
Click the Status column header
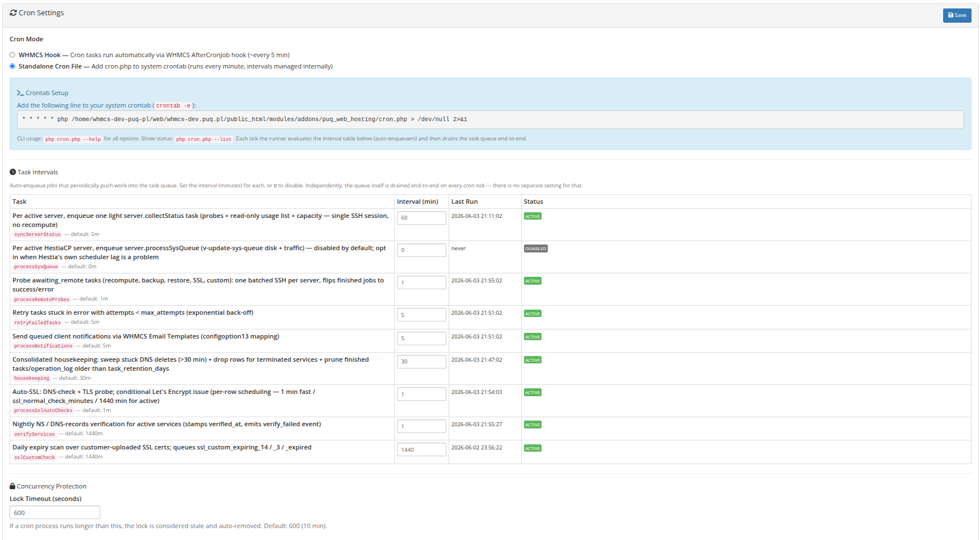[534, 202]
